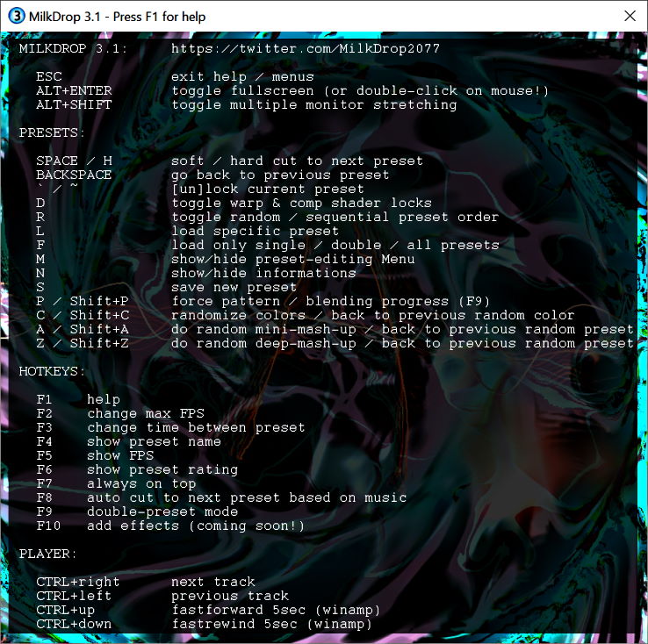Click 'load only single / double / all presets'
The image size is (648, 644).
335,245
